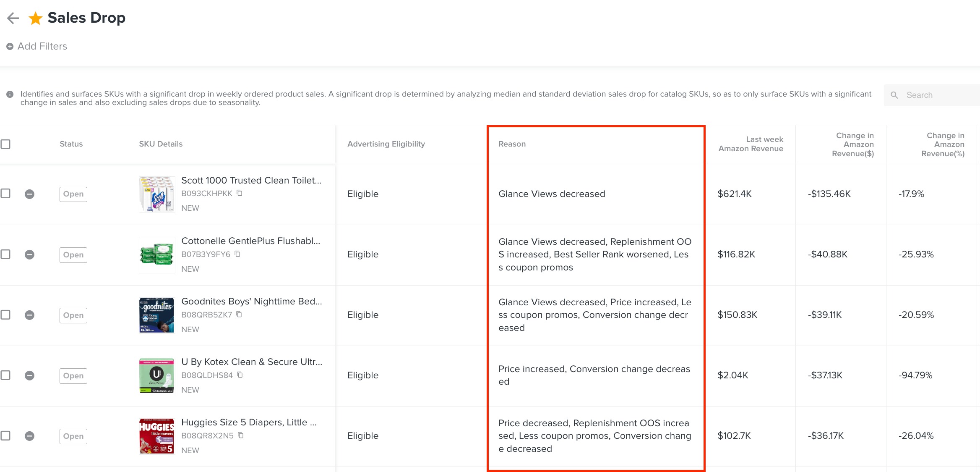980x472 pixels.
Task: Go back using the arrow icon
Action: click(13, 18)
